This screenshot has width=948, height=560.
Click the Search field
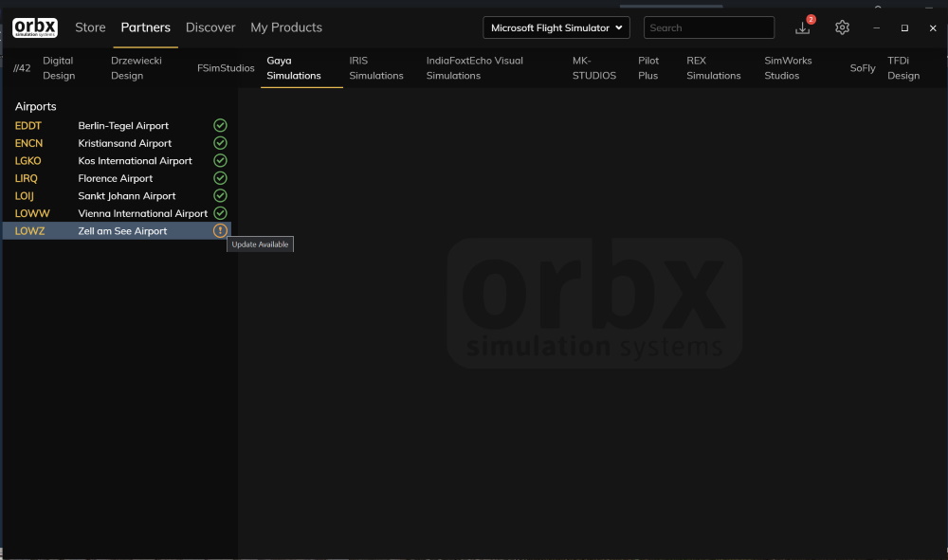click(708, 27)
